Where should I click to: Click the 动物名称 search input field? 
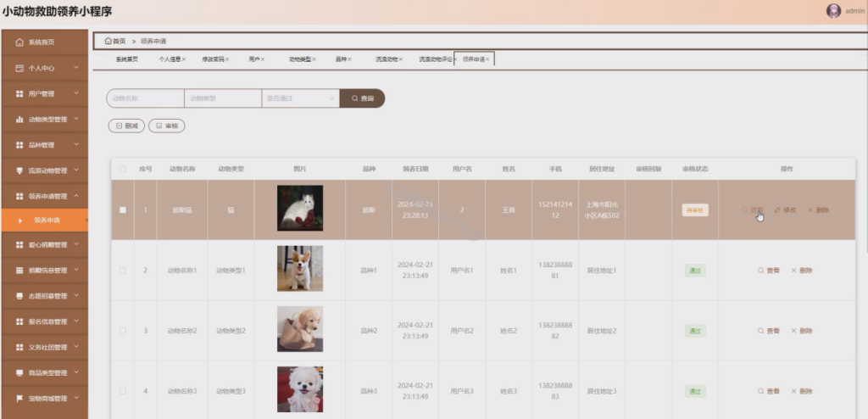145,98
